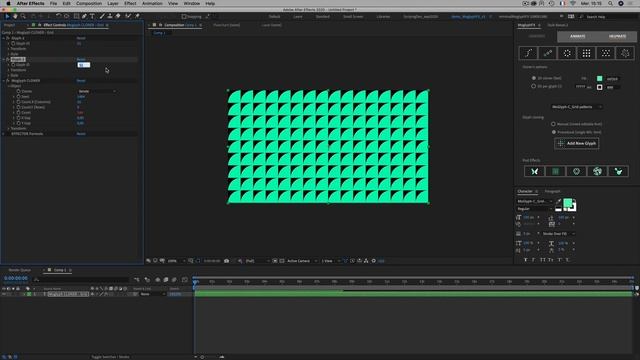Toggle the Snapping checkbox
This screenshot has width=640, height=360.
pyautogui.click(x=184, y=17)
